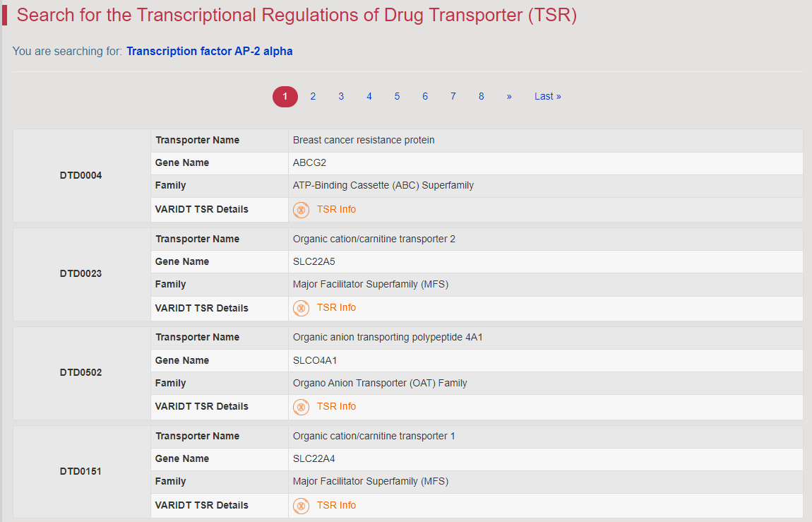Click the DTD0004 transporter ID cell
This screenshot has width=812, height=522.
click(80, 176)
